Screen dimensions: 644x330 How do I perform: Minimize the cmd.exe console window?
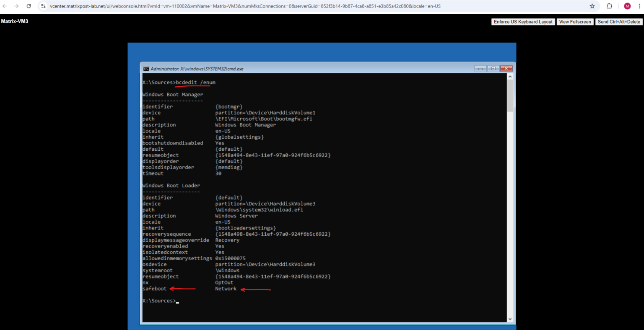click(x=480, y=68)
